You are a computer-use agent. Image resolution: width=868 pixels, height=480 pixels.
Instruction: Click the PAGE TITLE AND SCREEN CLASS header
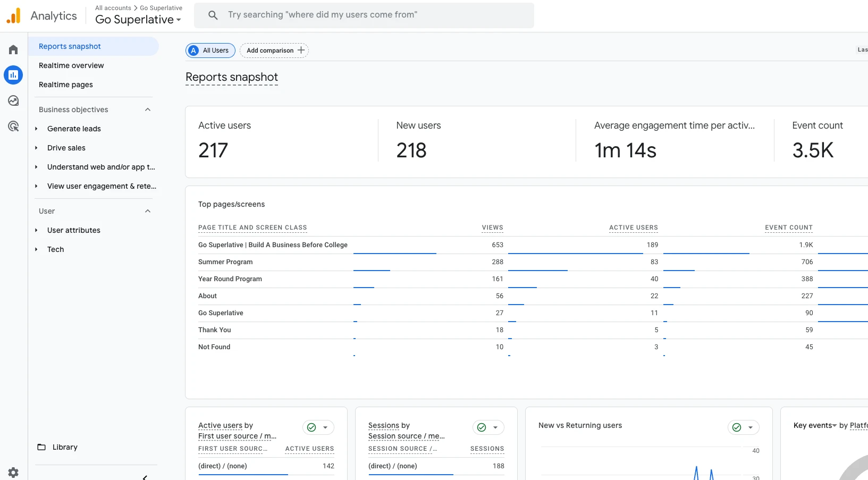pos(252,228)
